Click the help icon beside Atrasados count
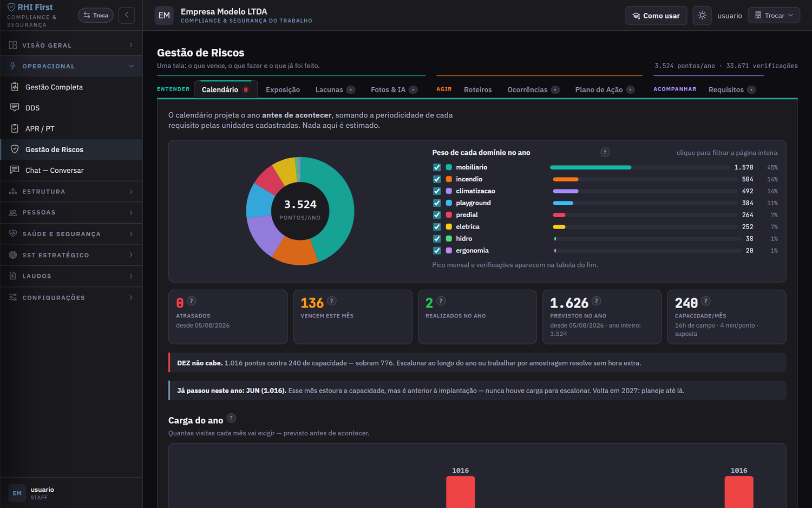 [192, 301]
